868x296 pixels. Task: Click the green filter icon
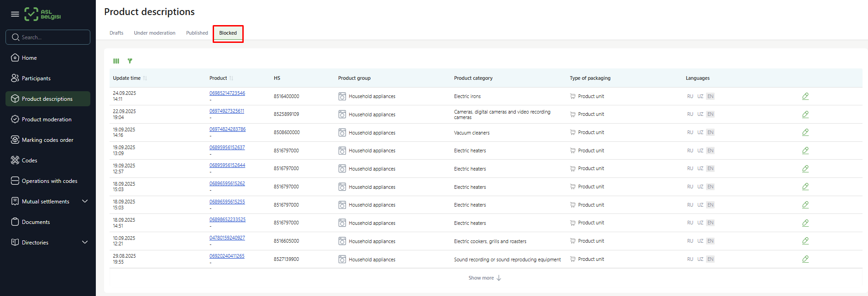tap(130, 61)
